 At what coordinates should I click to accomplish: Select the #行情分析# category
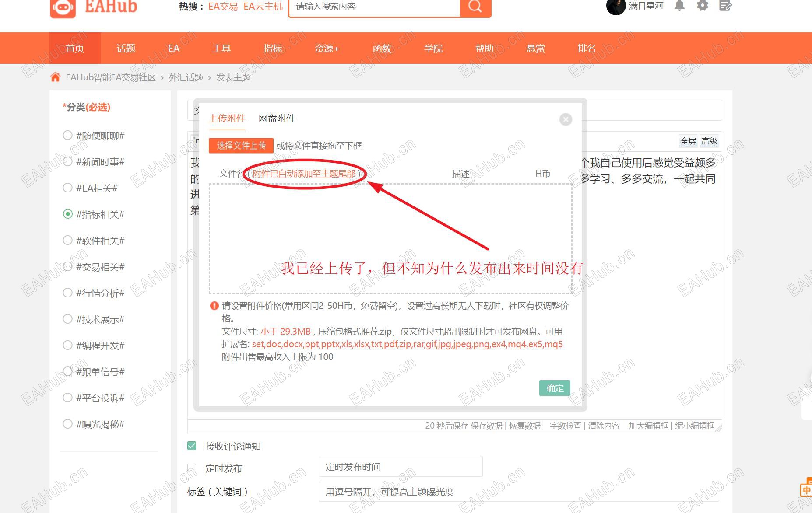tap(67, 293)
